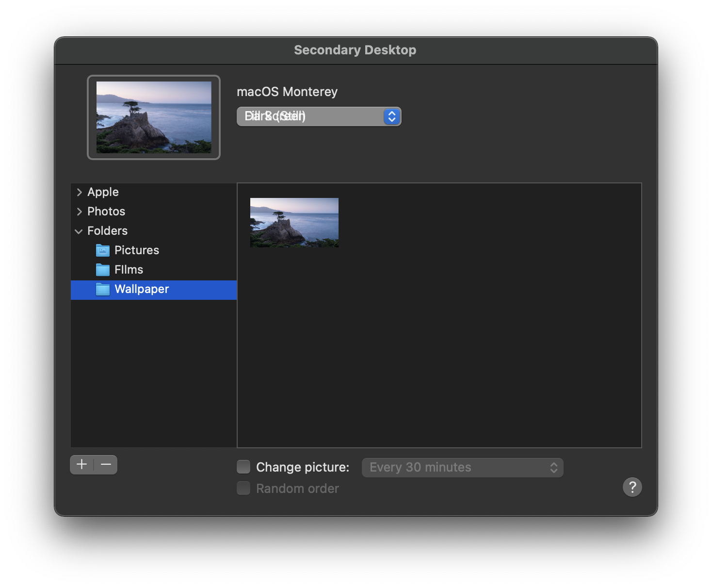Click the macOS Monterey wallpaper name
The image size is (712, 588).
click(x=287, y=92)
